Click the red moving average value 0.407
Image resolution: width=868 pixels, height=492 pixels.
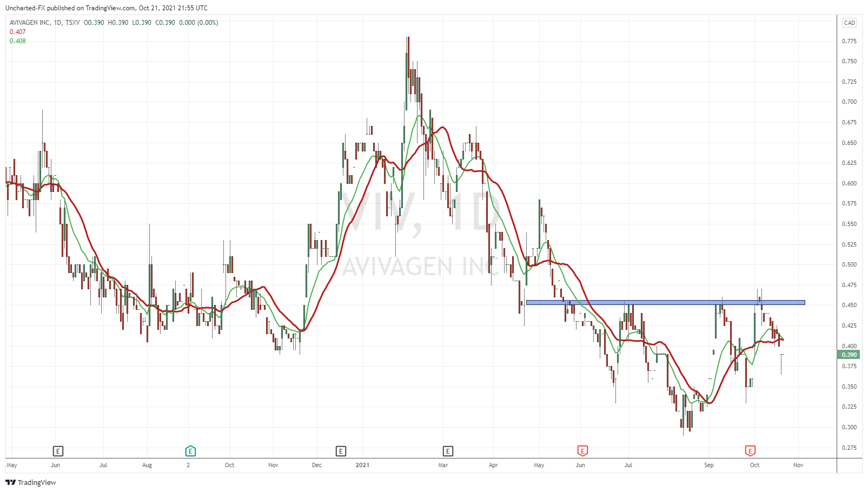point(17,32)
